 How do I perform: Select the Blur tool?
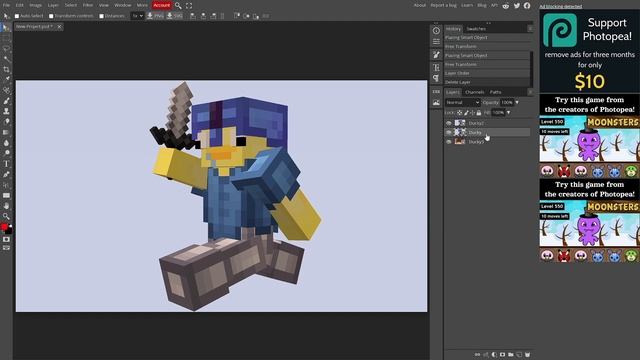pyautogui.click(x=6, y=143)
